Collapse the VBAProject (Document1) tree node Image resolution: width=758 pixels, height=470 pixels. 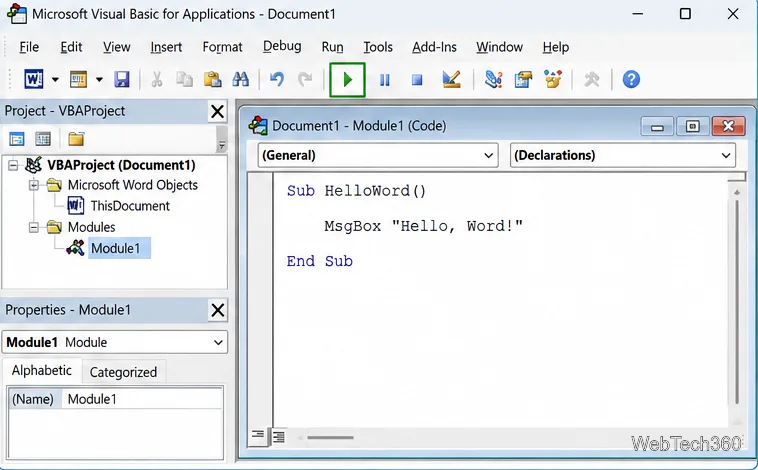click(13, 165)
